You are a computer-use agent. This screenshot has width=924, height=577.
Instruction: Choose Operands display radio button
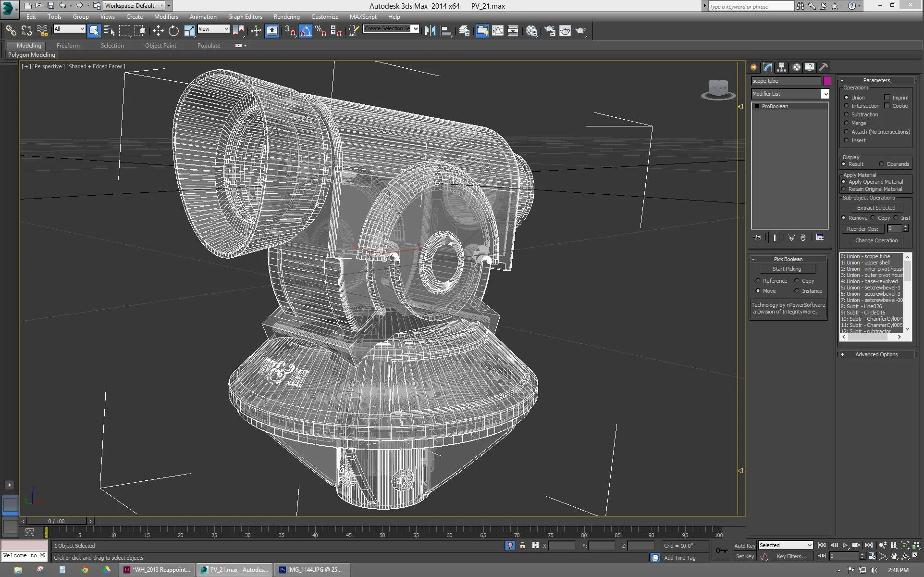pyautogui.click(x=882, y=164)
